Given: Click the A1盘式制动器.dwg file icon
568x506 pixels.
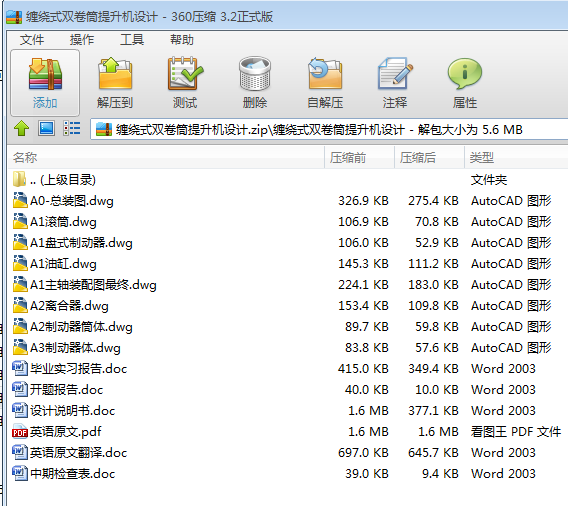Looking at the screenshot, I should 20,242.
